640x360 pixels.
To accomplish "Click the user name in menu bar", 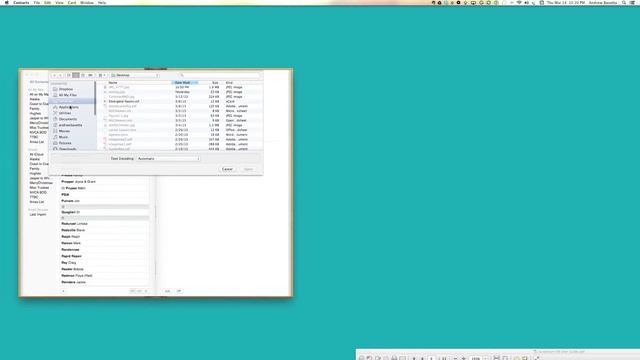I will [603, 2].
